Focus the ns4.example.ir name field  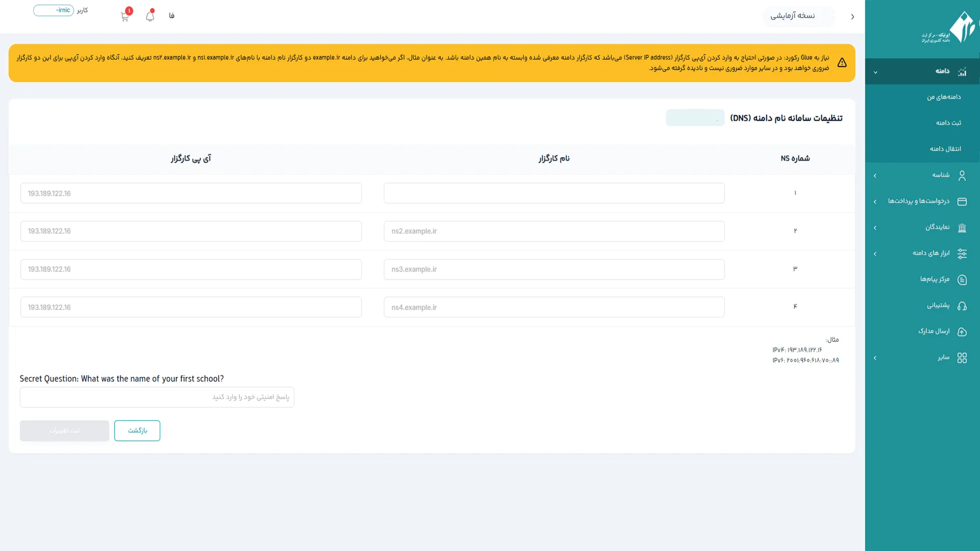554,307
